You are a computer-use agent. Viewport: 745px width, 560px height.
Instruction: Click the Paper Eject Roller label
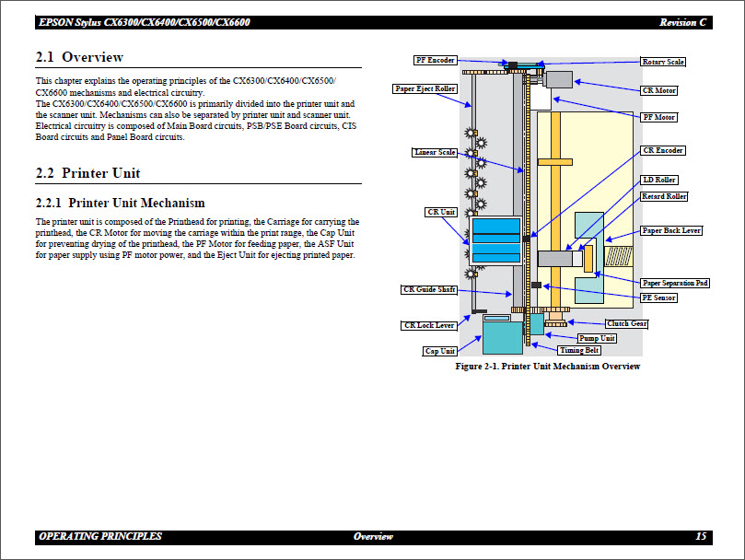(425, 88)
